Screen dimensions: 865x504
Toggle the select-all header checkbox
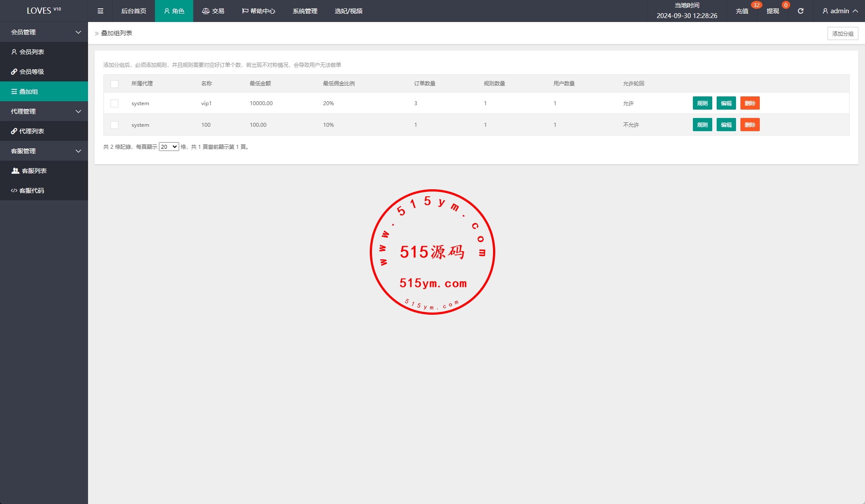[x=114, y=84]
